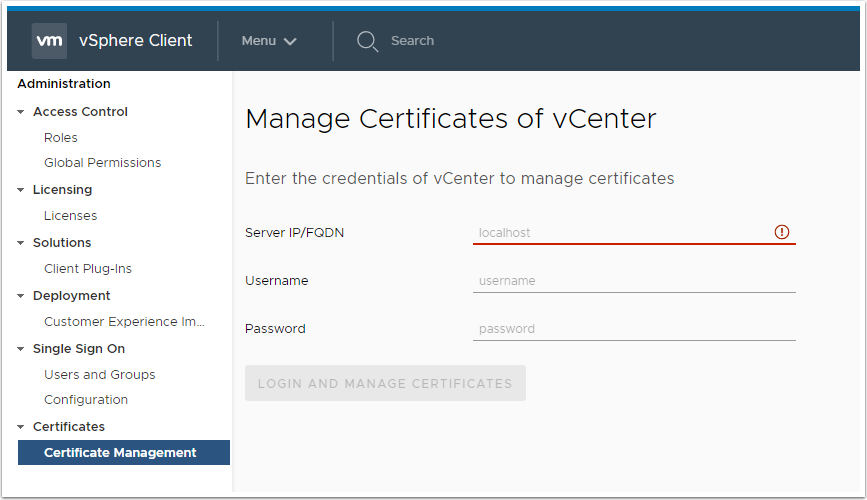Open Users and Groups
This screenshot has height=500, width=867.
[100, 374]
